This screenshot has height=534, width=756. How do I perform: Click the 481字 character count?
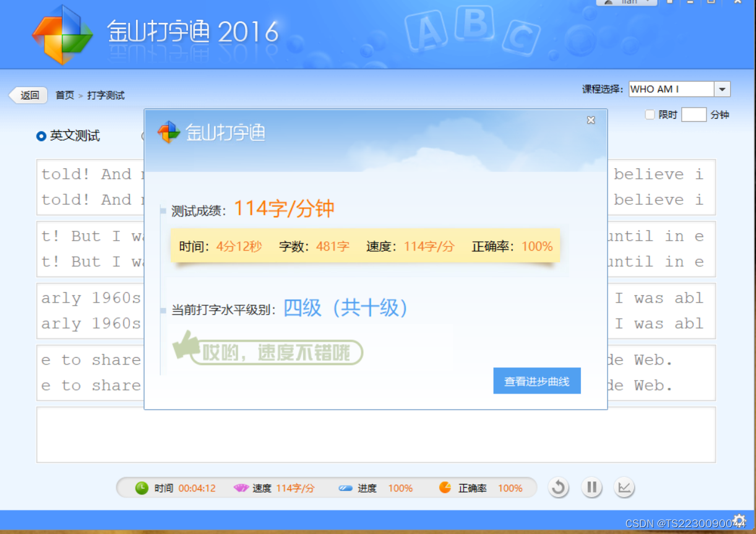coord(333,246)
